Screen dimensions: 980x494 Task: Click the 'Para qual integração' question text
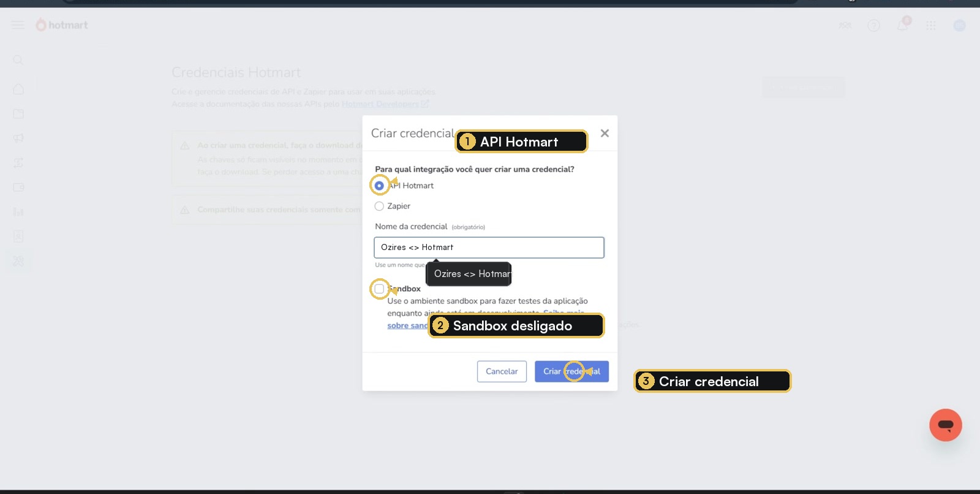(x=475, y=169)
